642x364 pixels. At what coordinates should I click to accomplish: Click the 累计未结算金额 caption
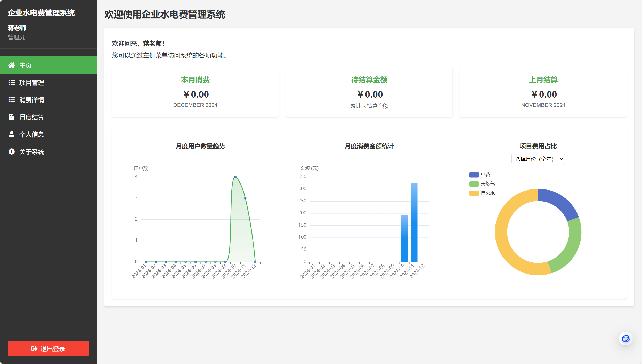tap(369, 106)
